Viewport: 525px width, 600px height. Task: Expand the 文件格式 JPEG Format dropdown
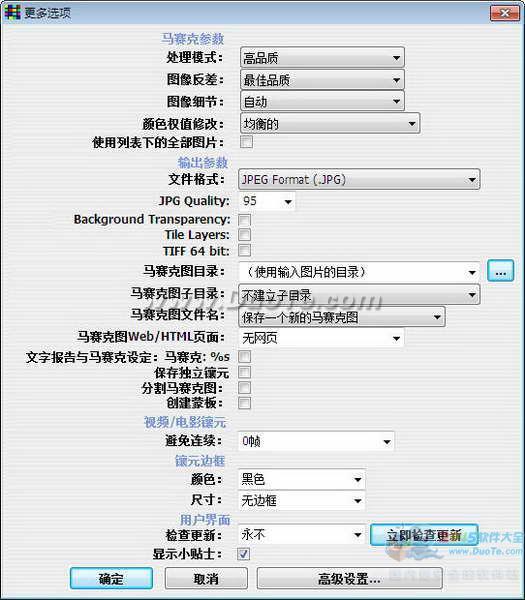click(x=359, y=179)
